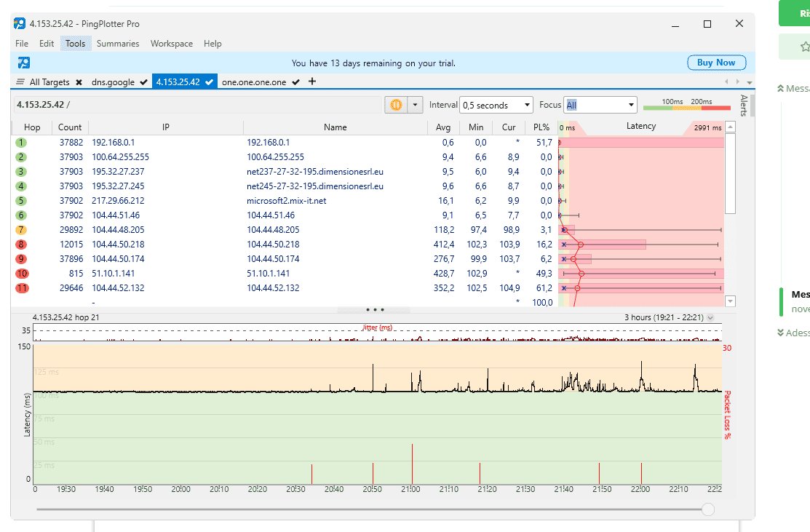Viewport: 810px width, 532px height.
Task: Click hop 1 green status circle
Action: click(22, 143)
